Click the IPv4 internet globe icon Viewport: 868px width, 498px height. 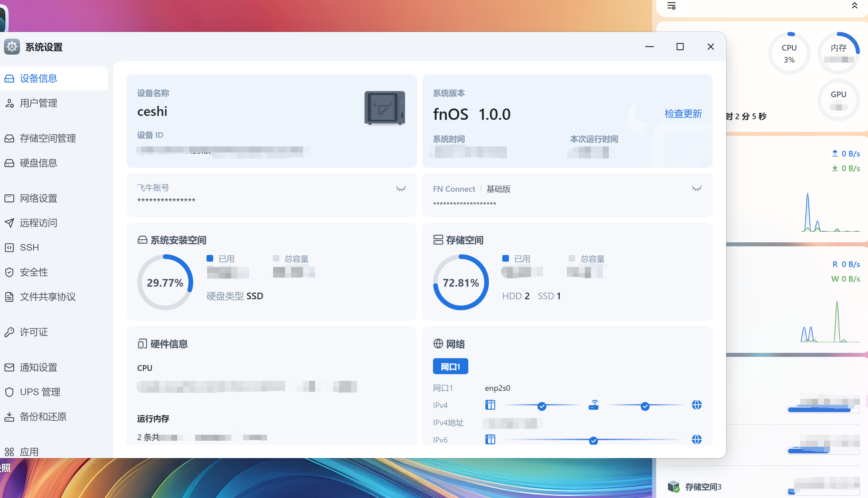696,405
